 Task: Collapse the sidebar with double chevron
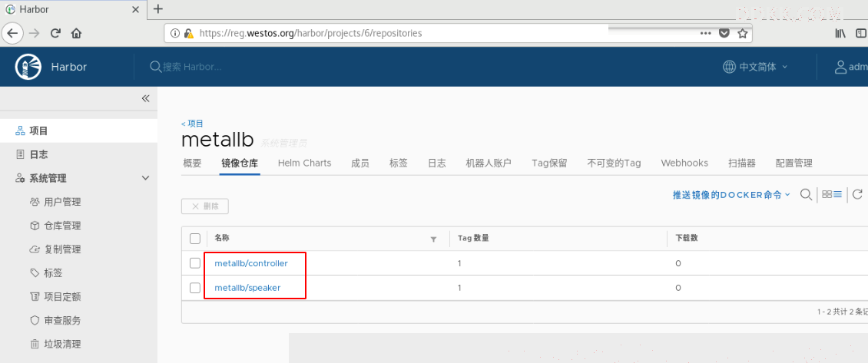pyautogui.click(x=146, y=98)
